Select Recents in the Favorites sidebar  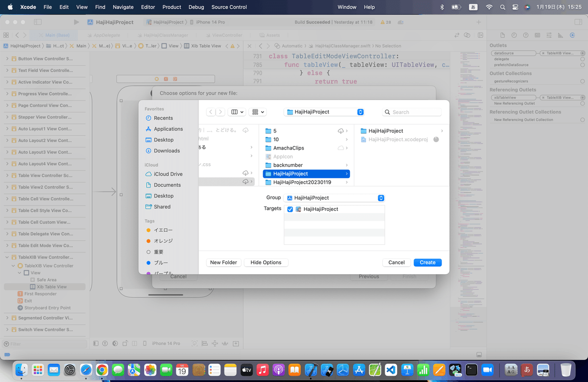(x=163, y=118)
